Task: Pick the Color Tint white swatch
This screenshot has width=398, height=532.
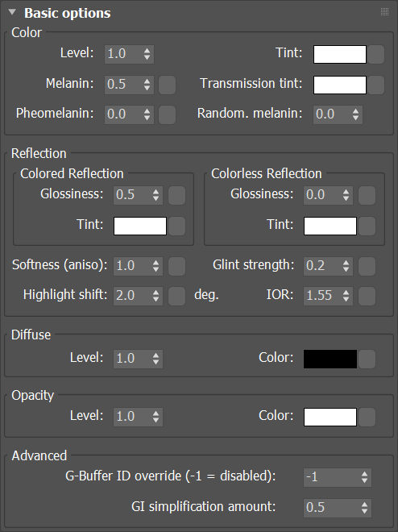Action: coord(340,54)
